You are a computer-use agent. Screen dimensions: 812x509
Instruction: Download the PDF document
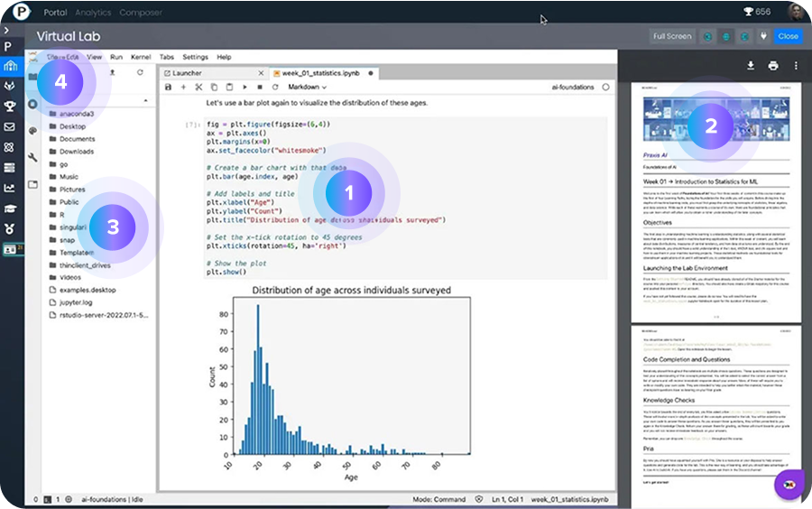[751, 66]
